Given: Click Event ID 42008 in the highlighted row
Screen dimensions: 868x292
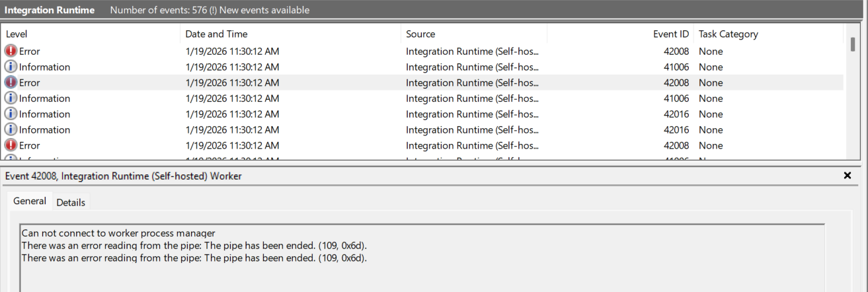Looking at the screenshot, I should point(676,83).
